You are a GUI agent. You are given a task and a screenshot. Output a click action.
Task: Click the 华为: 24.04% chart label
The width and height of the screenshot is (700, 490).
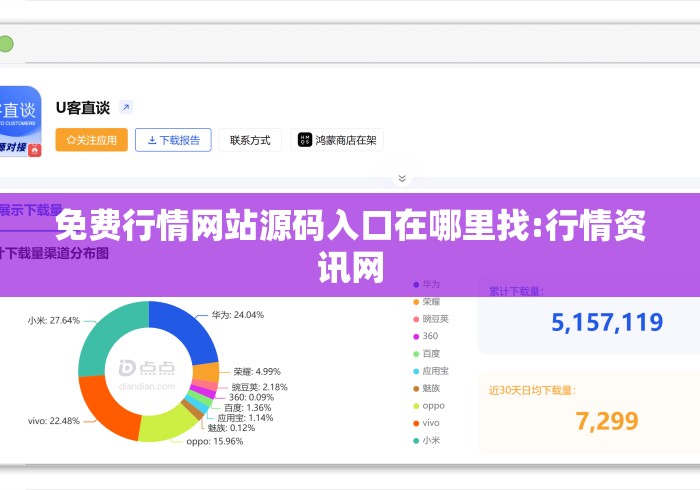coord(238,315)
